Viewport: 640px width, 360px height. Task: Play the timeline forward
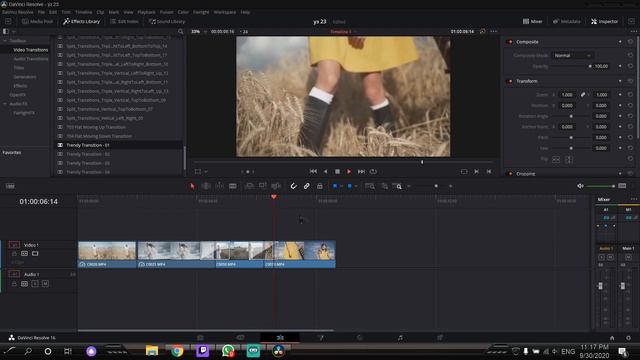pyautogui.click(x=349, y=171)
